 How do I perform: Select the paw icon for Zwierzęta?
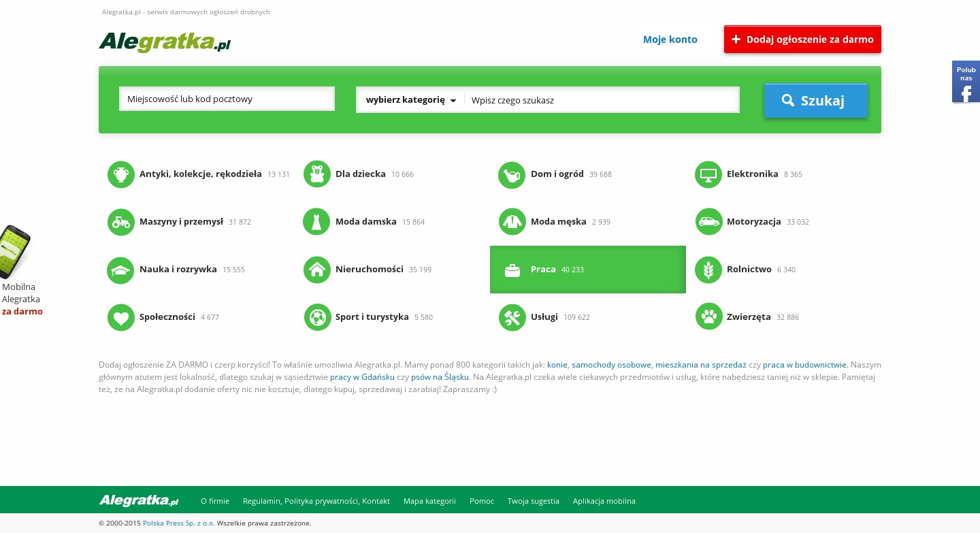click(x=708, y=317)
